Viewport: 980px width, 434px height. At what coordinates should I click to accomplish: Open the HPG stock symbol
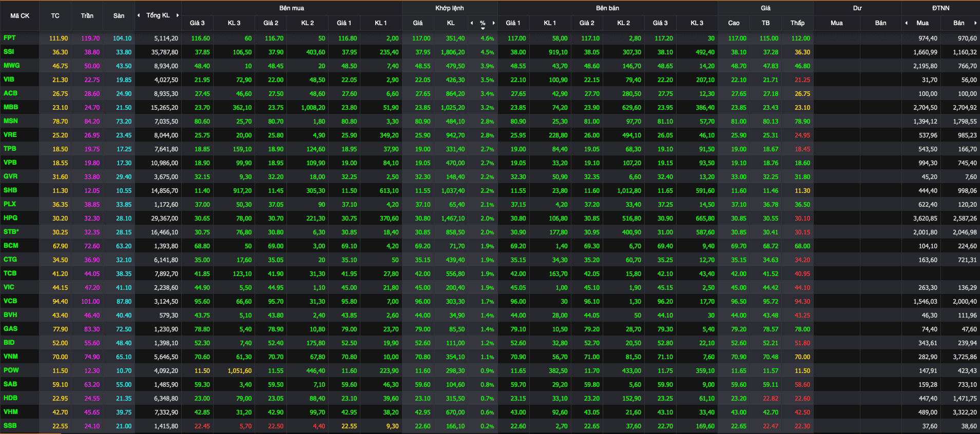(x=10, y=218)
